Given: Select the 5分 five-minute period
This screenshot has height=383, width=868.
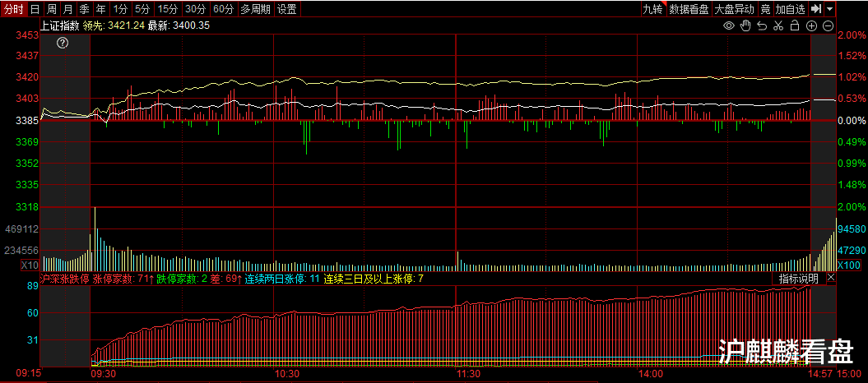Looking at the screenshot, I should click(142, 9).
